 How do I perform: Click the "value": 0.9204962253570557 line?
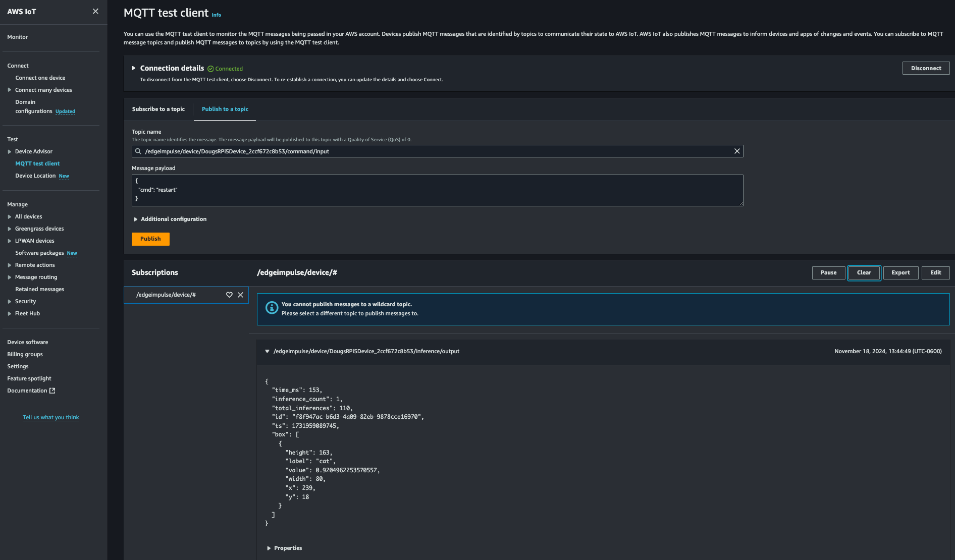coord(332,470)
